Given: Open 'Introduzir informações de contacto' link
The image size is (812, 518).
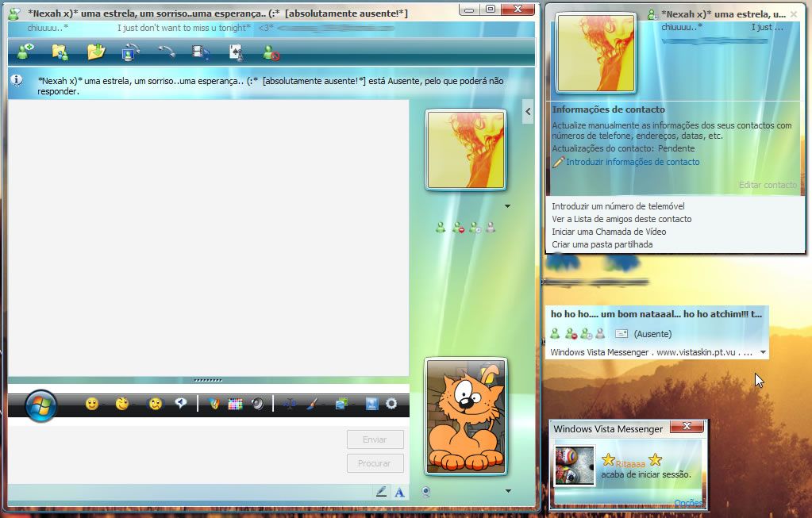Looking at the screenshot, I should tap(633, 162).
